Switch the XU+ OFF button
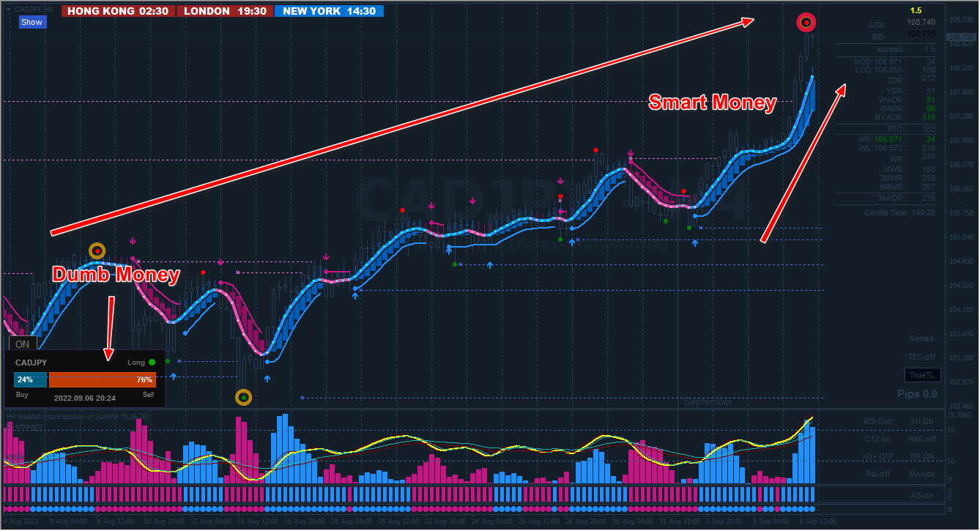The height and width of the screenshot is (531, 980). click(877, 456)
